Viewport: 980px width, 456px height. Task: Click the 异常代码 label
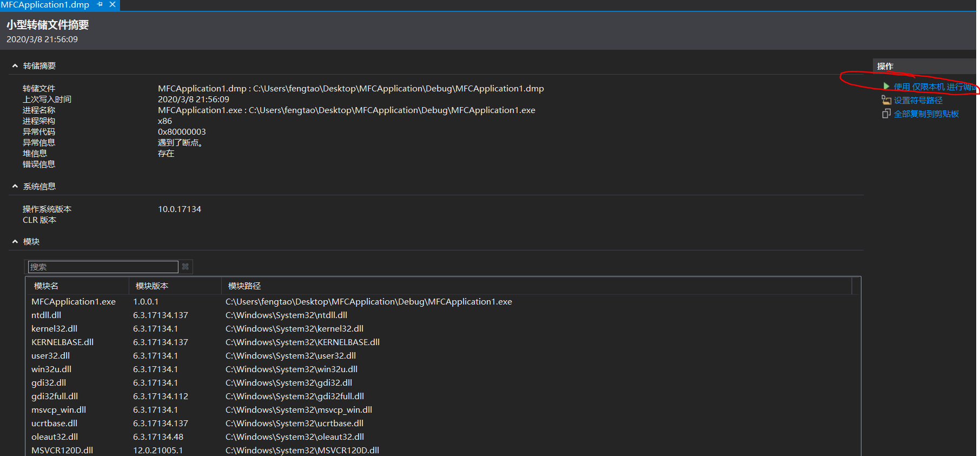click(x=39, y=132)
